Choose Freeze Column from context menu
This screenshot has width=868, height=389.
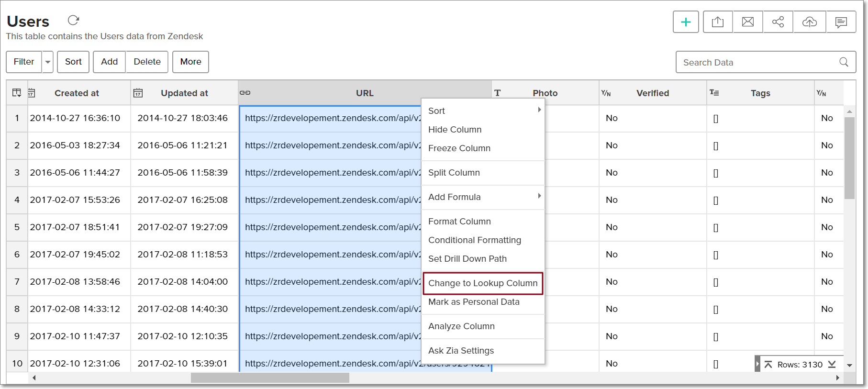click(459, 148)
